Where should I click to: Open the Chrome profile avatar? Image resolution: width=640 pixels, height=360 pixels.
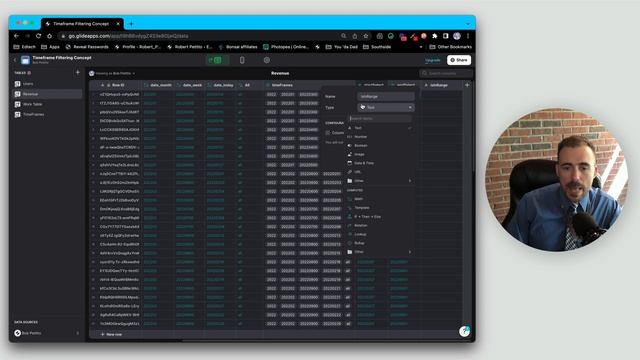point(457,36)
